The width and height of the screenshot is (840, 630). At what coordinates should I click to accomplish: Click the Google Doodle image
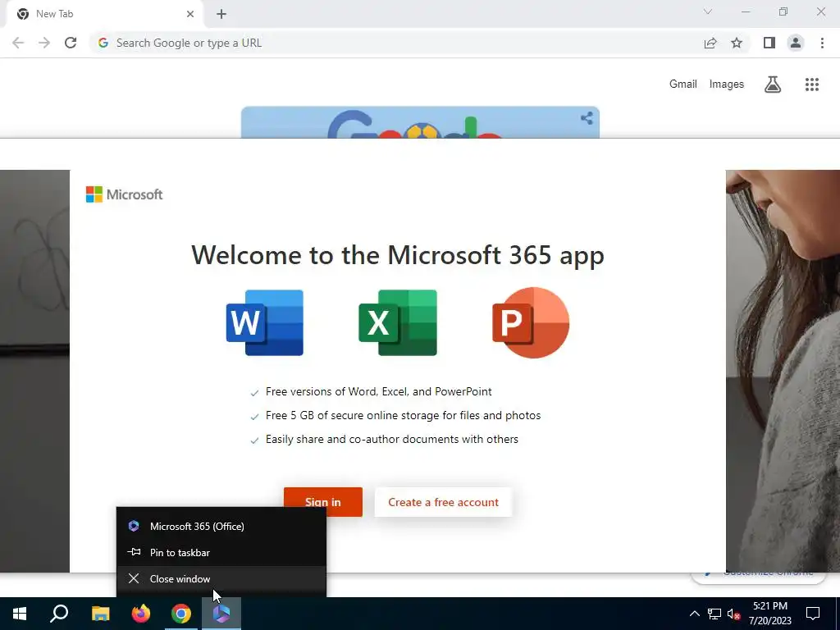coord(420,122)
